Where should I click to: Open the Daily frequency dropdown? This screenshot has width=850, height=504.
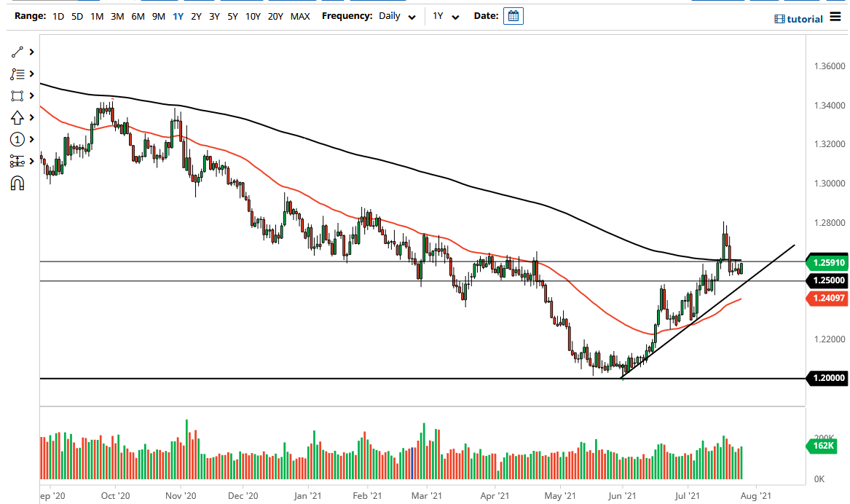tap(393, 15)
